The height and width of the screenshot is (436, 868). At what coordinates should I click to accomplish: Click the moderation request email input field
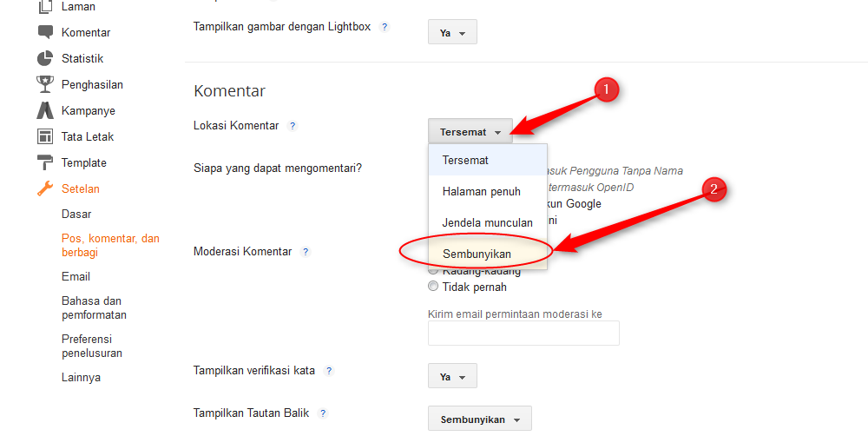coord(523,333)
